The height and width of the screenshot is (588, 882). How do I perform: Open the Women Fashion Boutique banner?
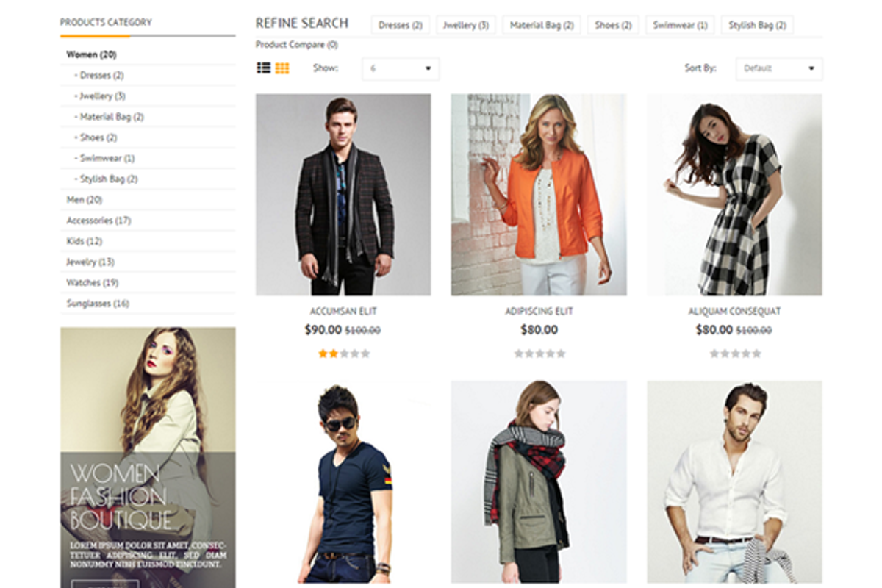(x=148, y=457)
